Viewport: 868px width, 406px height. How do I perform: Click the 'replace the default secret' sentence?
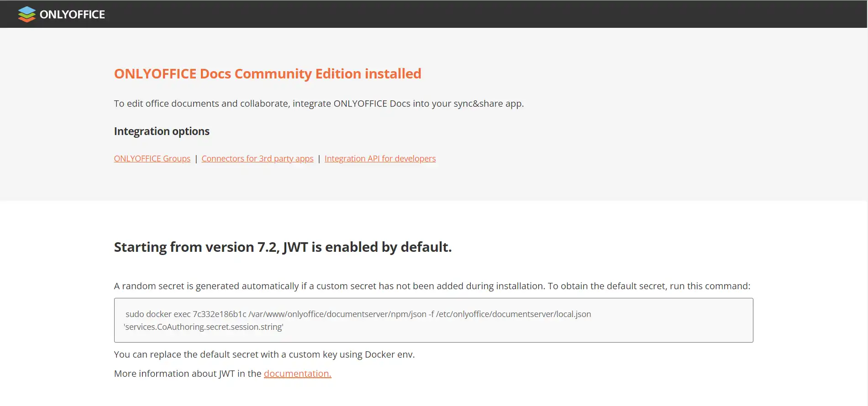264,354
